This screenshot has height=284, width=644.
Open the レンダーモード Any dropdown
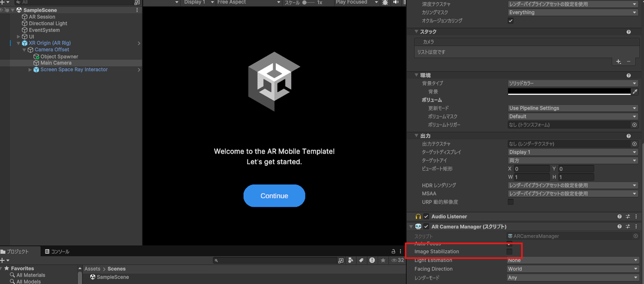point(572,278)
